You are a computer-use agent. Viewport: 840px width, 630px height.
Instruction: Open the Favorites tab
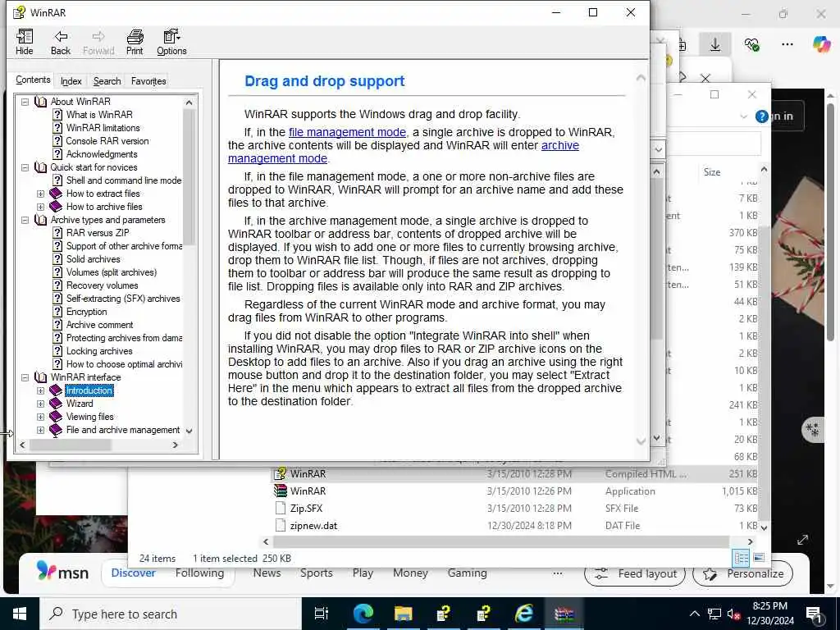148,81
